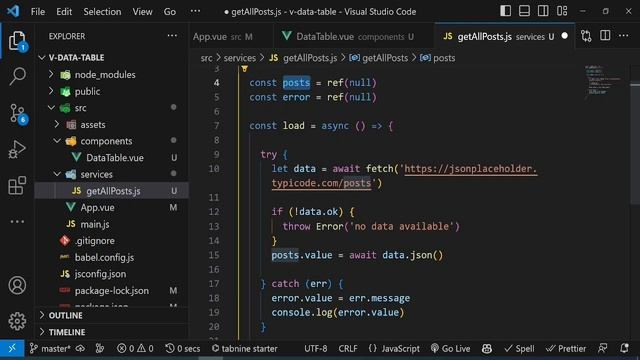This screenshot has height=360, width=640.
Task: Open Customize Layout icon
Action: coord(562,11)
